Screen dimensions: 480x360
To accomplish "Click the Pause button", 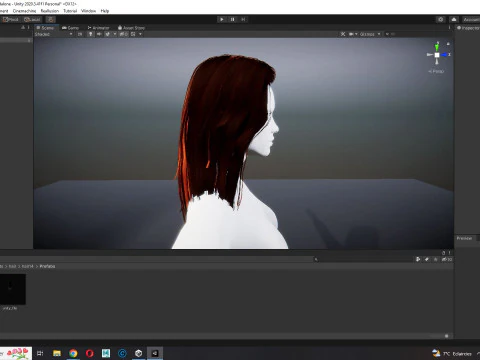I will click(x=232, y=19).
